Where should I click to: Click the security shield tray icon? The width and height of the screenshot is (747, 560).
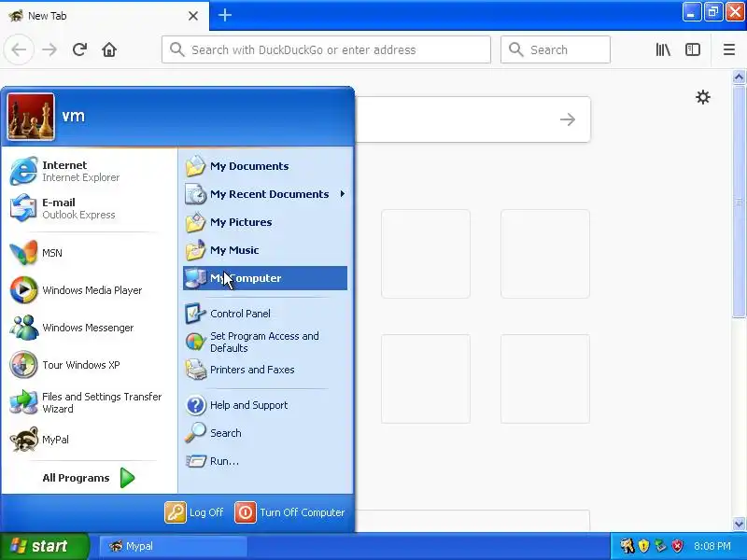click(643, 546)
